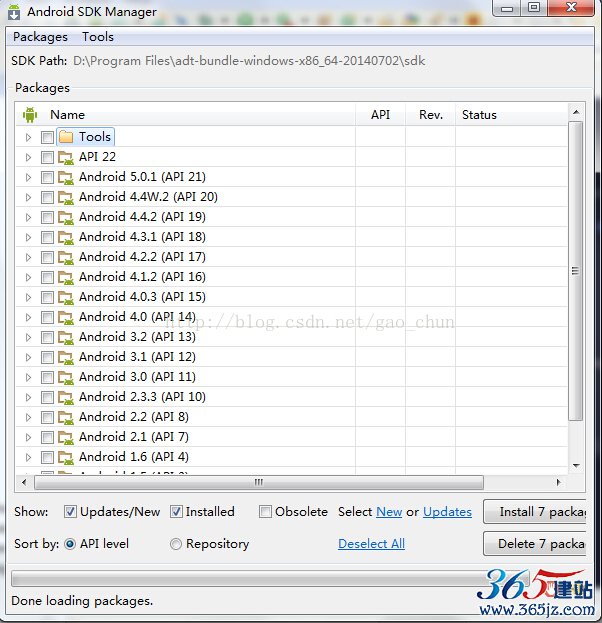Click the Android 5.0.1 (API 21) folder icon
The height and width of the screenshot is (623, 602).
pyautogui.click(x=66, y=177)
